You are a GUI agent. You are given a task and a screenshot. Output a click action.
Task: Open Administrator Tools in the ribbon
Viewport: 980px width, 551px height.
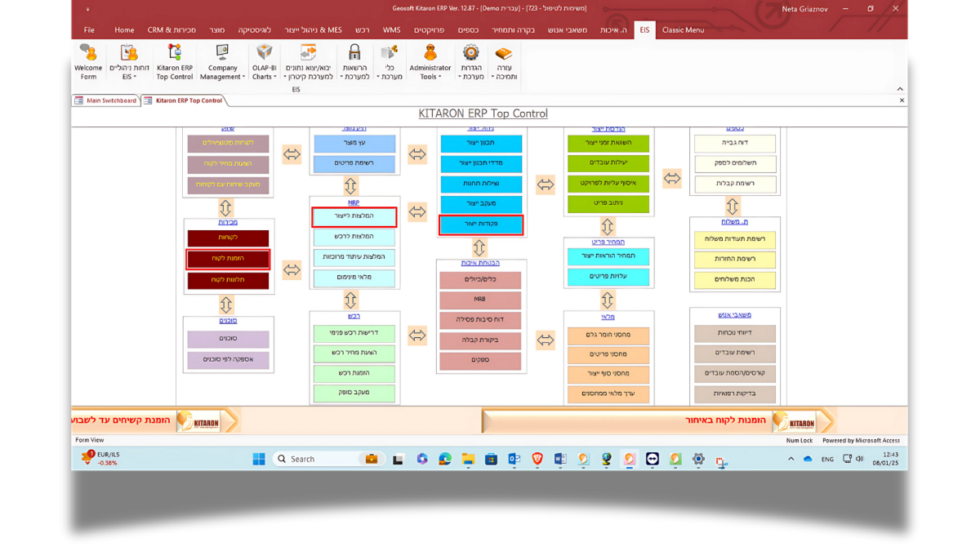(x=430, y=63)
